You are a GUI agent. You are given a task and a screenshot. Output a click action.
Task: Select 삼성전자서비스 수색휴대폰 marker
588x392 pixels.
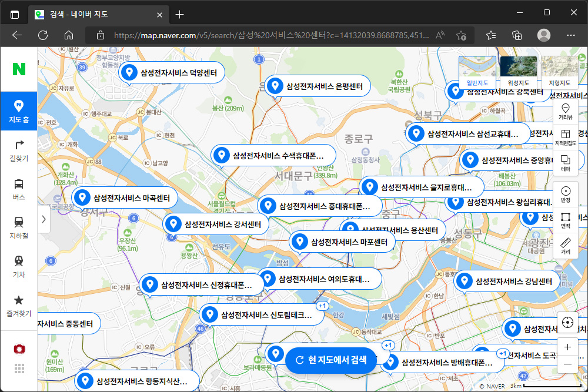pos(273,155)
